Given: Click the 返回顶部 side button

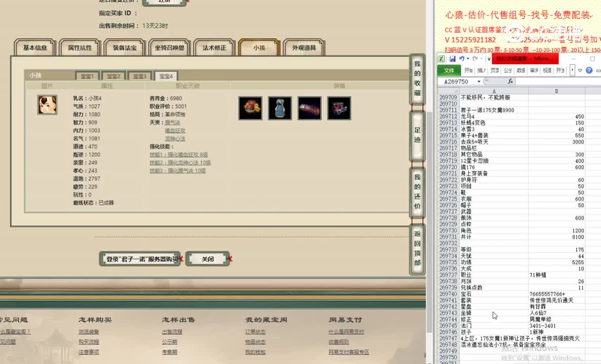Looking at the screenshot, I should click(417, 248).
